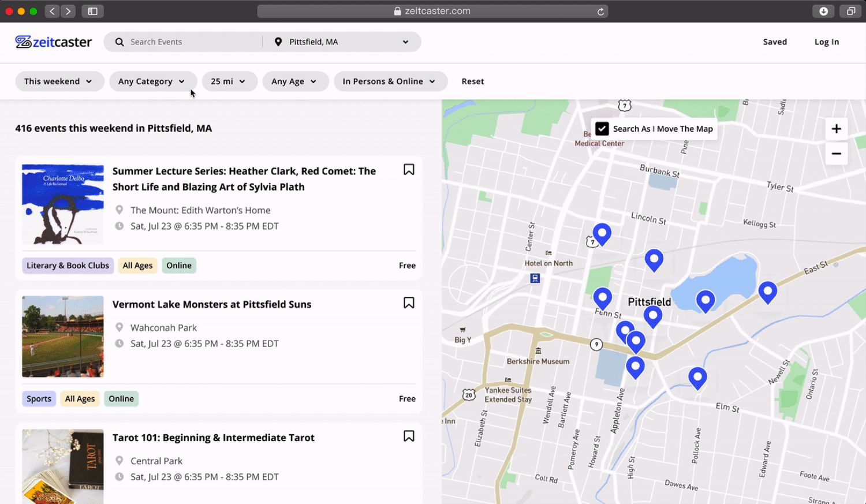Go forward with browser forward arrow

click(68, 11)
